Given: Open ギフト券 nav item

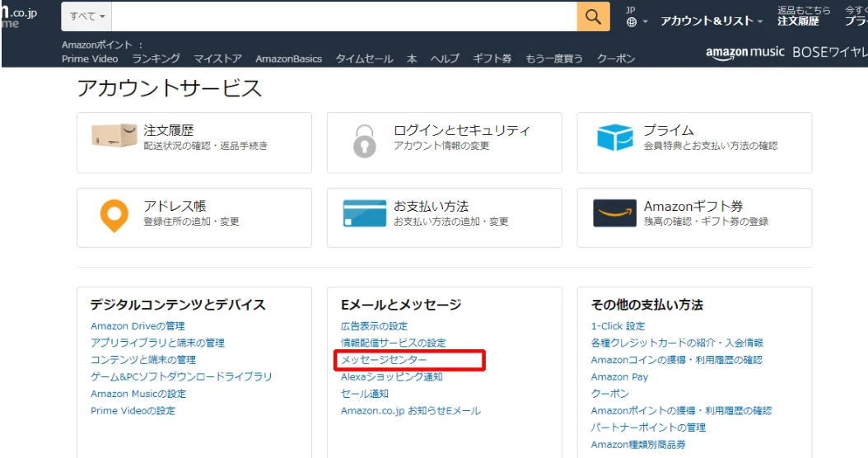Looking at the screenshot, I should tap(492, 58).
